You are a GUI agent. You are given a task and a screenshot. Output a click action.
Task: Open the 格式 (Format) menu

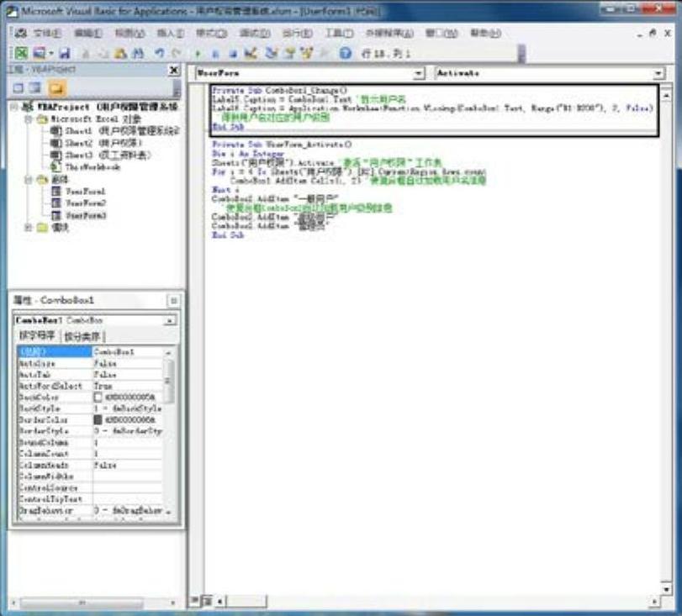[211, 33]
